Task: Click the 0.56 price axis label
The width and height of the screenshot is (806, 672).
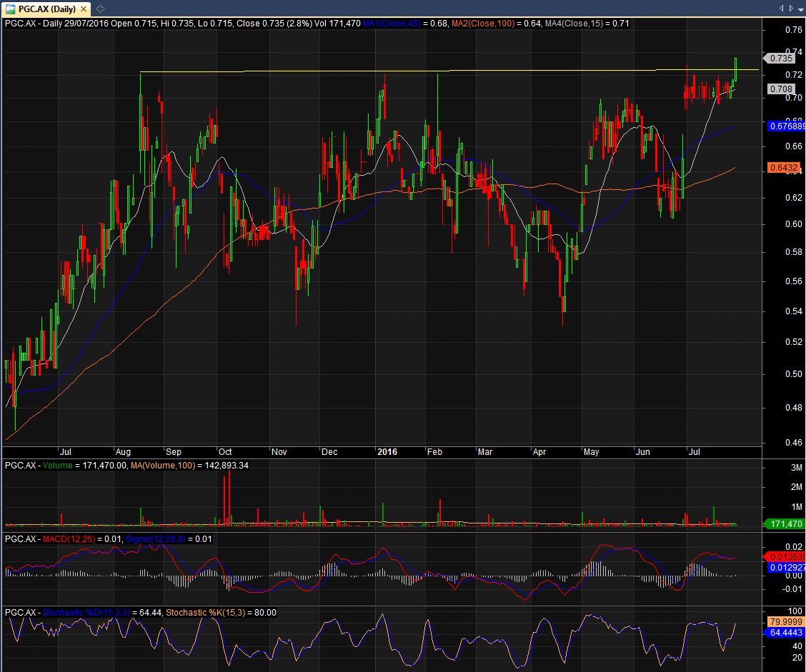Action: pyautogui.click(x=794, y=281)
